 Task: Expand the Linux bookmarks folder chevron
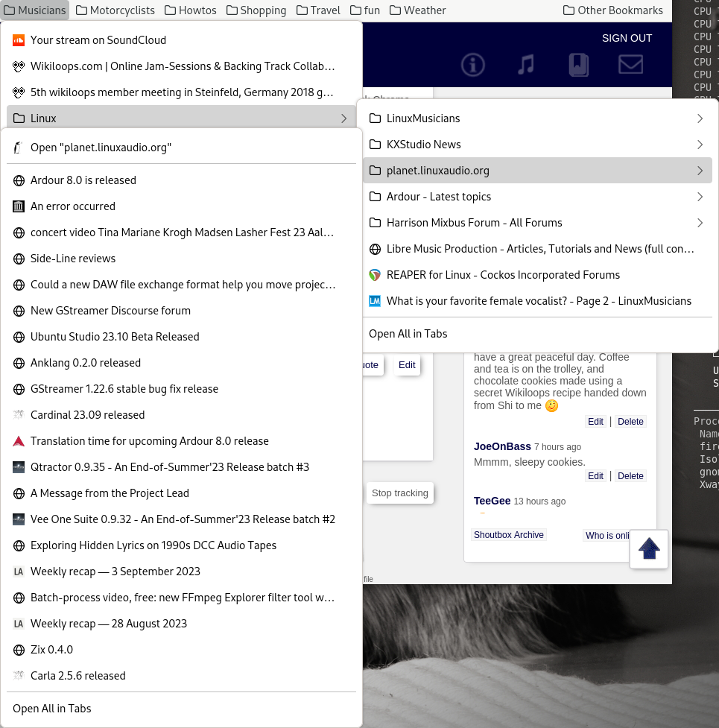point(343,118)
